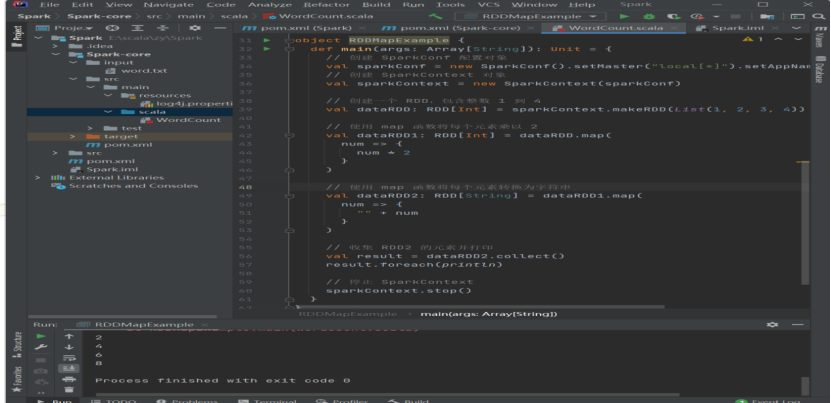Toggle the Favorites tool window button
831x403 pixels.
coord(17,379)
